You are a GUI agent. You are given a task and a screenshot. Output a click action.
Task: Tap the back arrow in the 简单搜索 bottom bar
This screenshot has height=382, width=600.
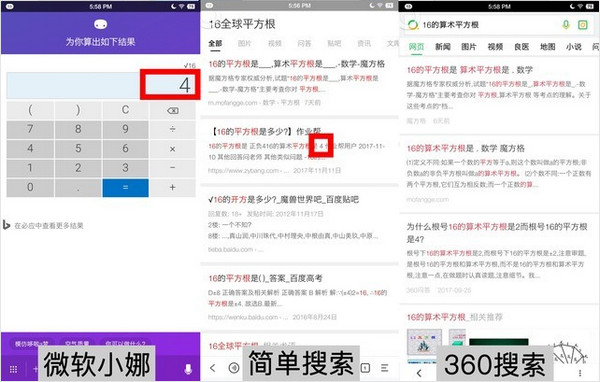pyautogui.click(x=213, y=368)
